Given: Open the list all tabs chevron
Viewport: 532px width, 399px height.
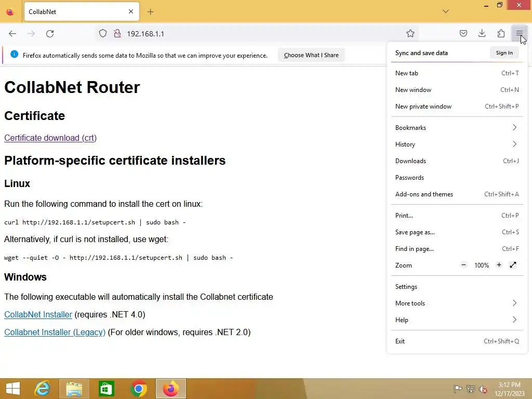Looking at the screenshot, I should point(446,11).
